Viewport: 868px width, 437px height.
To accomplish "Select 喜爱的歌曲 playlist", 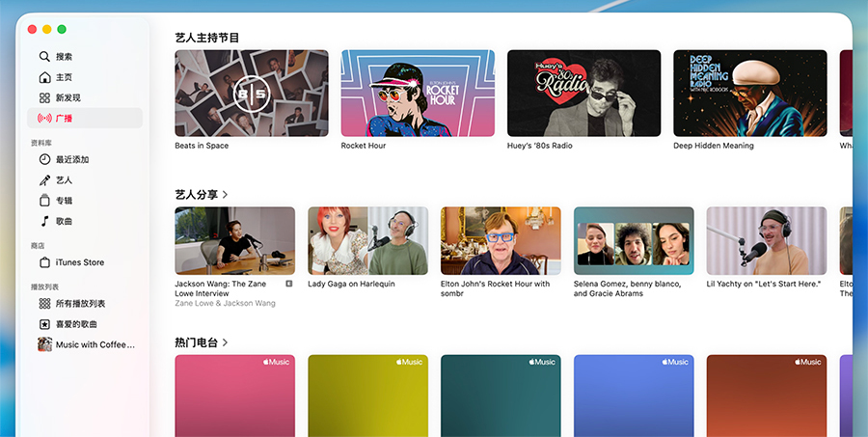I will (75, 324).
